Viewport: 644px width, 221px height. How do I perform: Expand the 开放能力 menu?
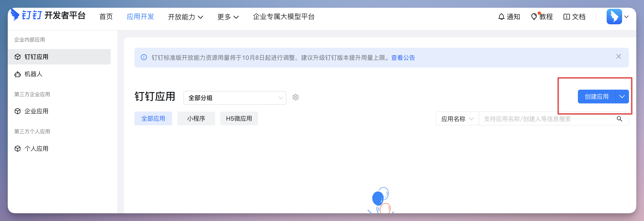(185, 17)
